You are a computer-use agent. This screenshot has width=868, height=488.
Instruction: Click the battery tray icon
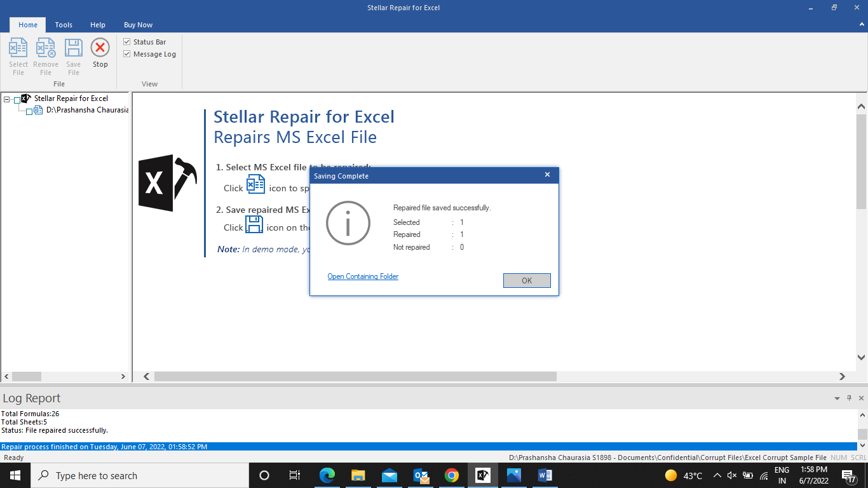tap(748, 475)
